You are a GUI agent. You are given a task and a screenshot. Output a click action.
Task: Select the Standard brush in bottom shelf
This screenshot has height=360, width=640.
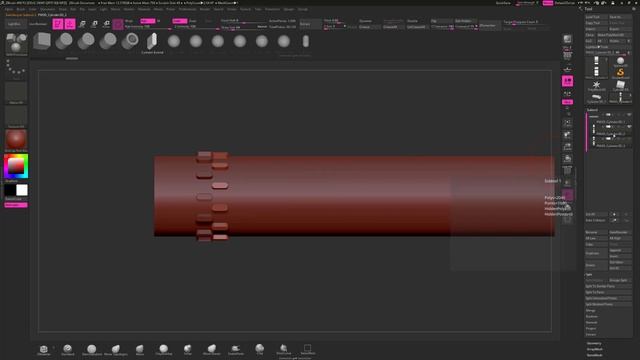[x=67, y=349]
